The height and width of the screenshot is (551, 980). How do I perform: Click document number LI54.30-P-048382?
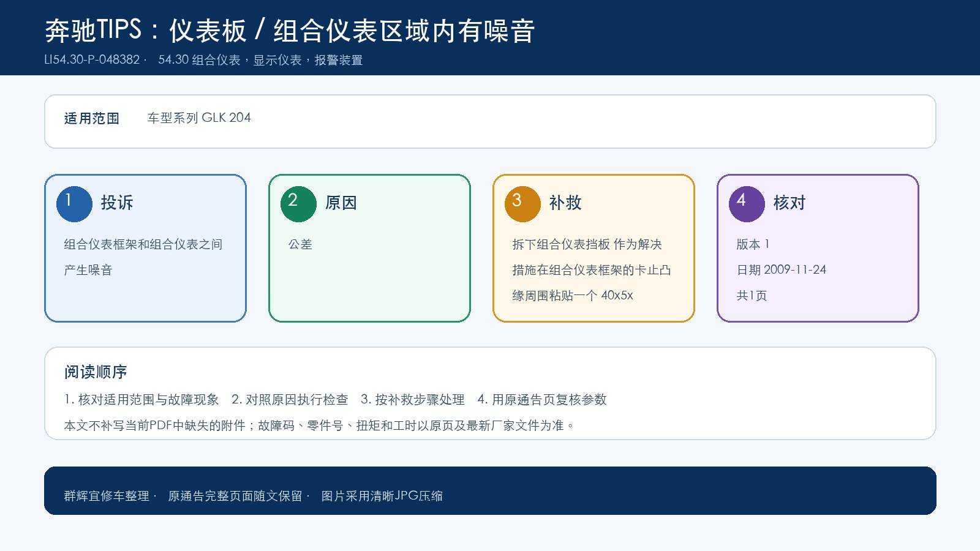click(x=92, y=60)
